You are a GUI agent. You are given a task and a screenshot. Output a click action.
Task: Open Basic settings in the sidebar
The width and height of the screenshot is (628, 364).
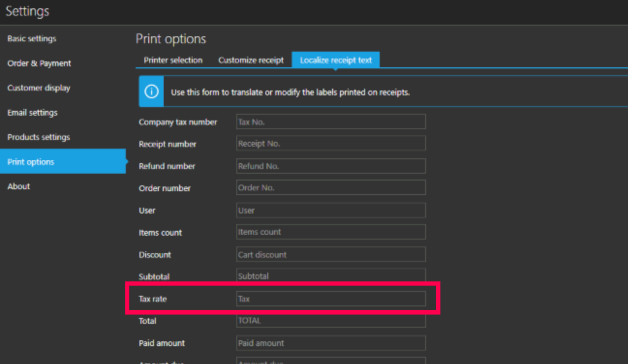(32, 39)
